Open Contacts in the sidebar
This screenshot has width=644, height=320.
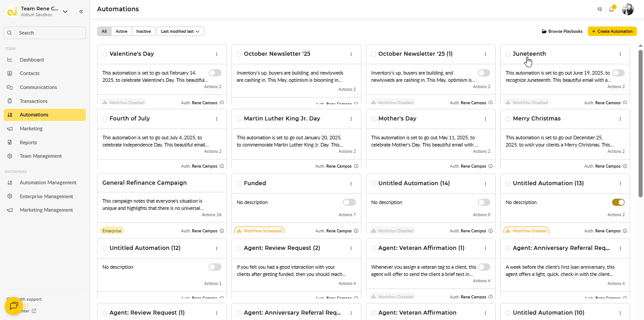coord(30,73)
